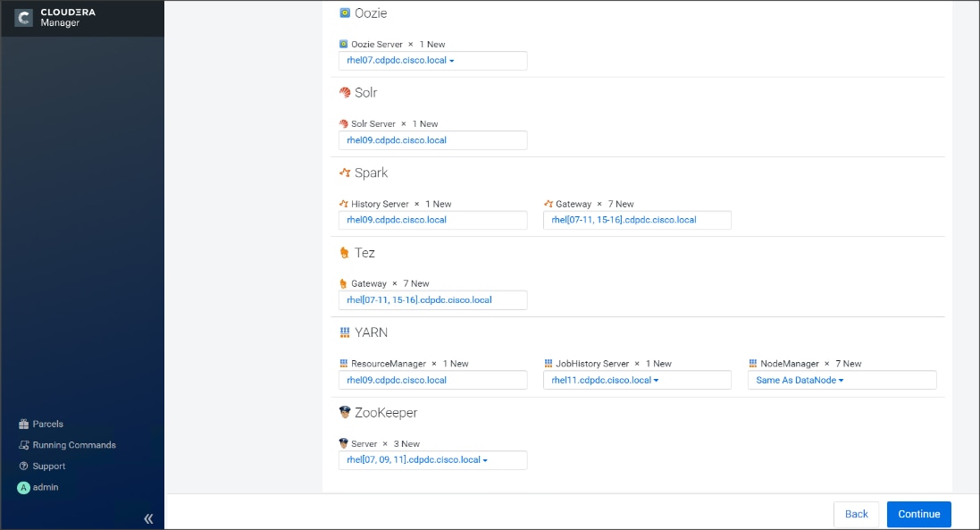Click the Continue button

click(918, 515)
